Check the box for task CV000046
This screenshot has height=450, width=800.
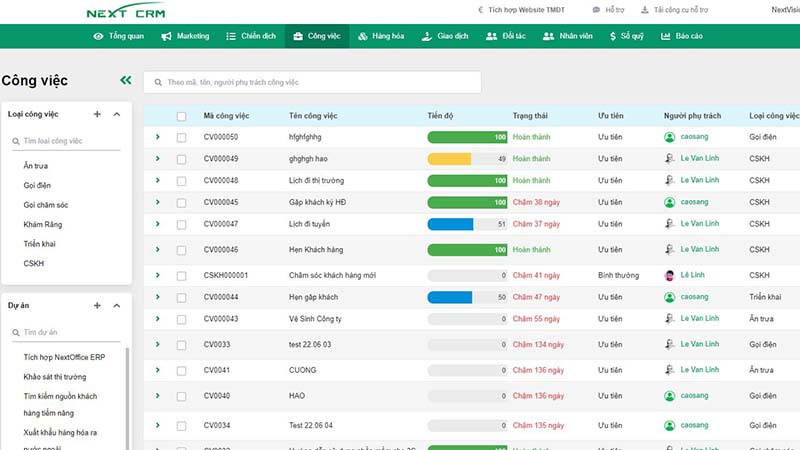[182, 251]
